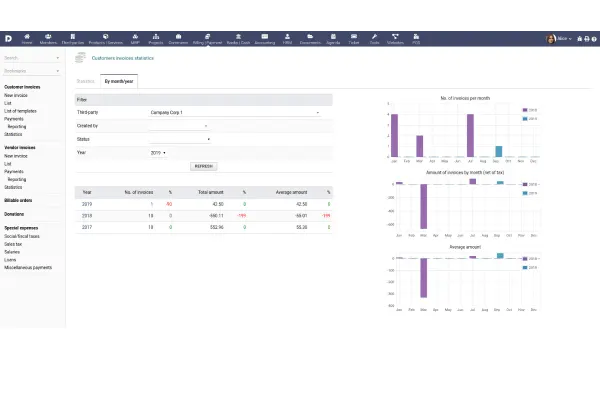Open the Home menu icon
The width and height of the screenshot is (600, 400).
tap(27, 38)
